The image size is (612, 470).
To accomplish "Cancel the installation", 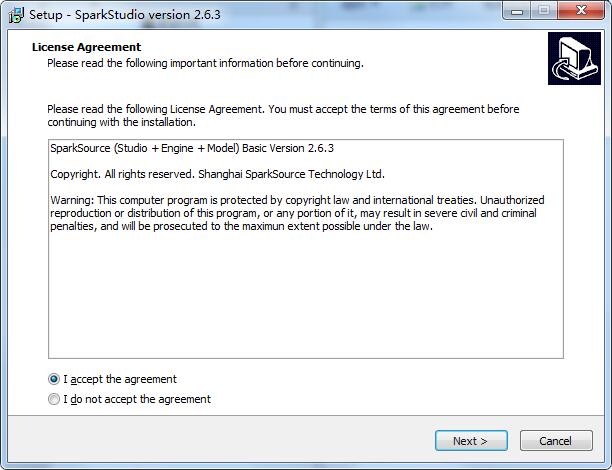I will (555, 441).
